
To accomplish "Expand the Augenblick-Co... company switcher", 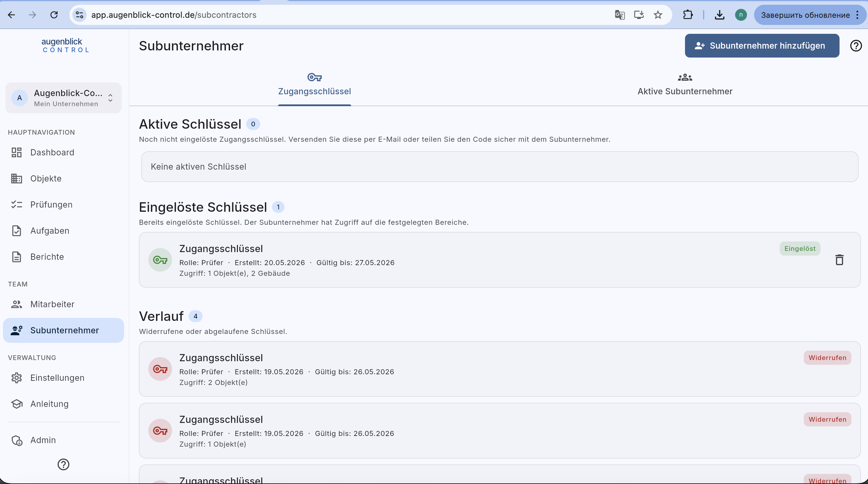I will pyautogui.click(x=63, y=98).
